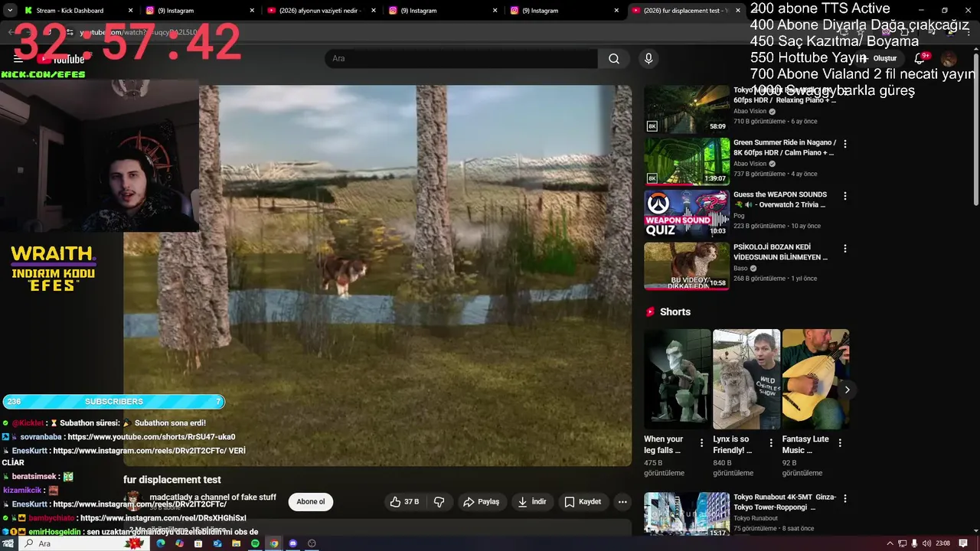Click the video player showing the cat
This screenshot has width=980, height=551.
point(377,275)
